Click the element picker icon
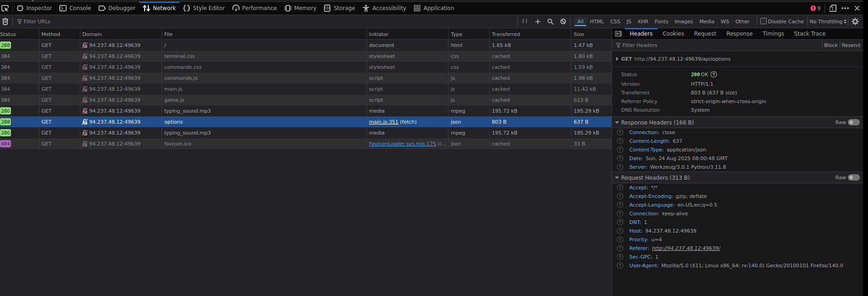This screenshot has height=296, width=868. coord(5,8)
